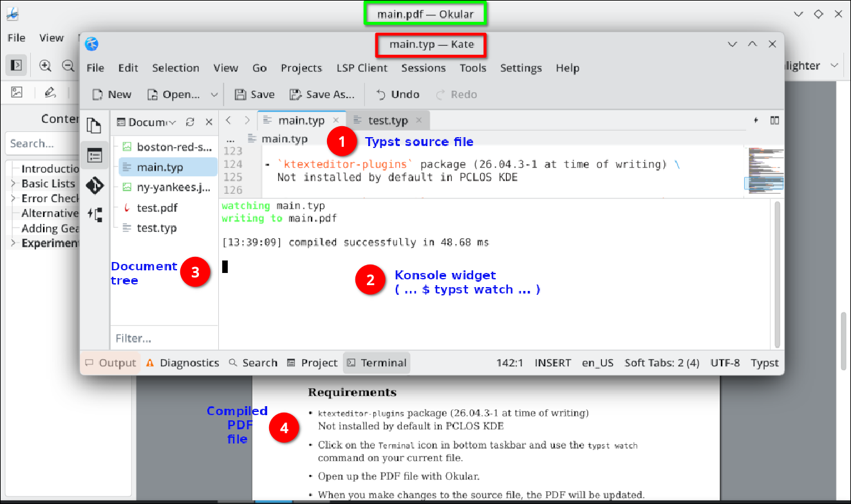Screen dimensions: 851x504
Task: Open the Typst syntax mode selector
Action: pos(765,363)
